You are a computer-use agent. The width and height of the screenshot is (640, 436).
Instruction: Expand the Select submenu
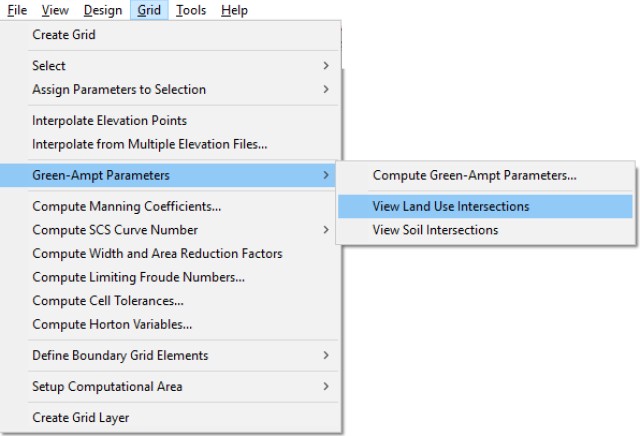(x=49, y=66)
